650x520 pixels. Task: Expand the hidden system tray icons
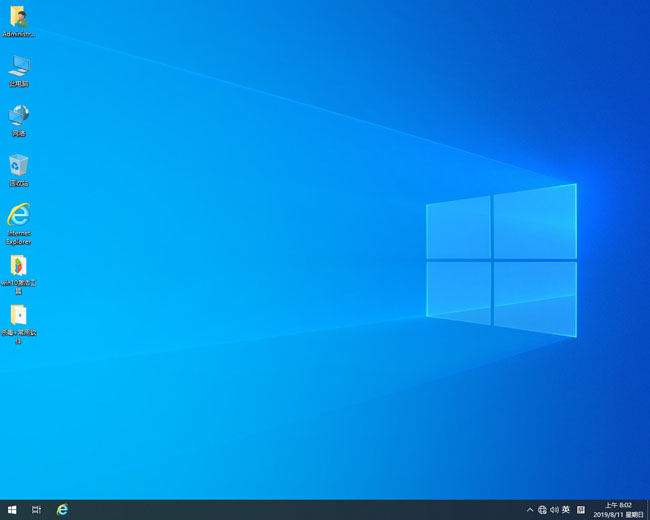click(x=530, y=510)
